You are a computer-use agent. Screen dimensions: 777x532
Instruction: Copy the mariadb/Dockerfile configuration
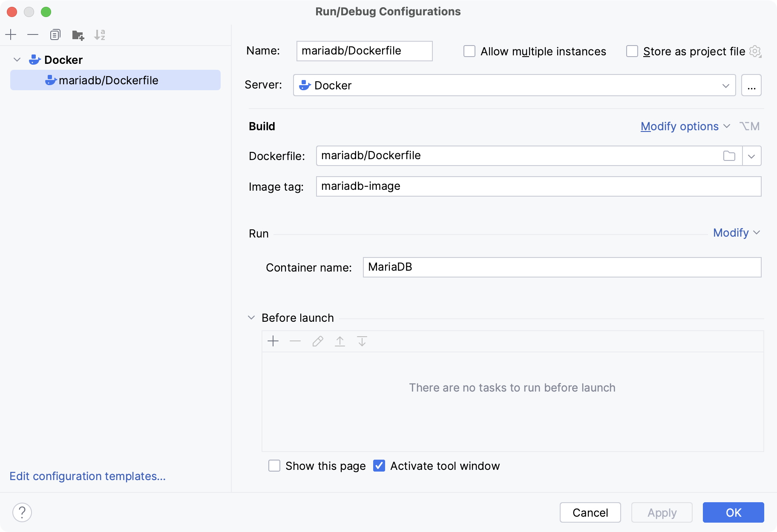point(55,34)
